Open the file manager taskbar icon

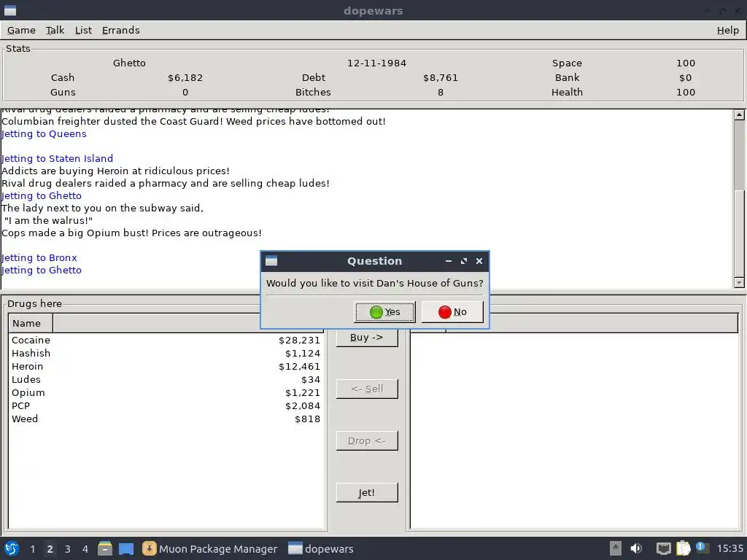[105, 548]
